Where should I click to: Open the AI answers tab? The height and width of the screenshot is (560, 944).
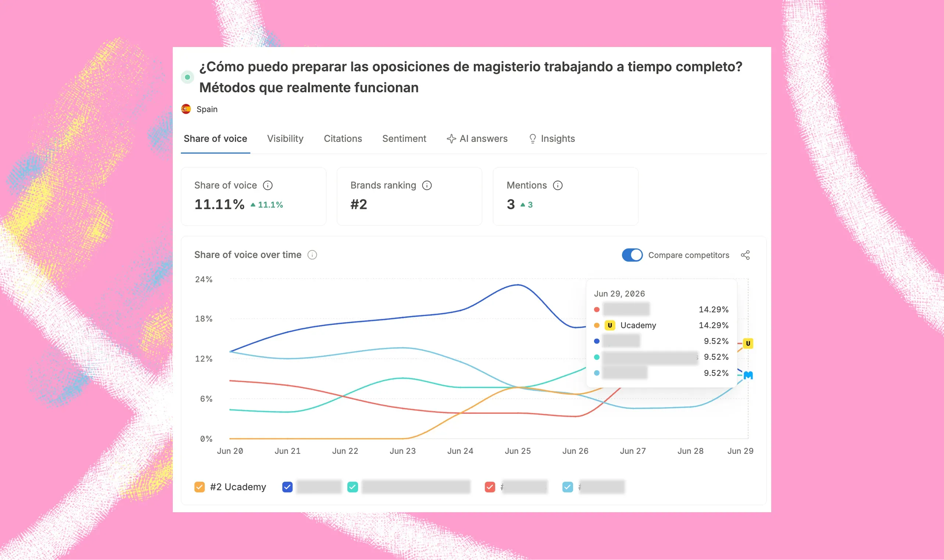point(477,139)
